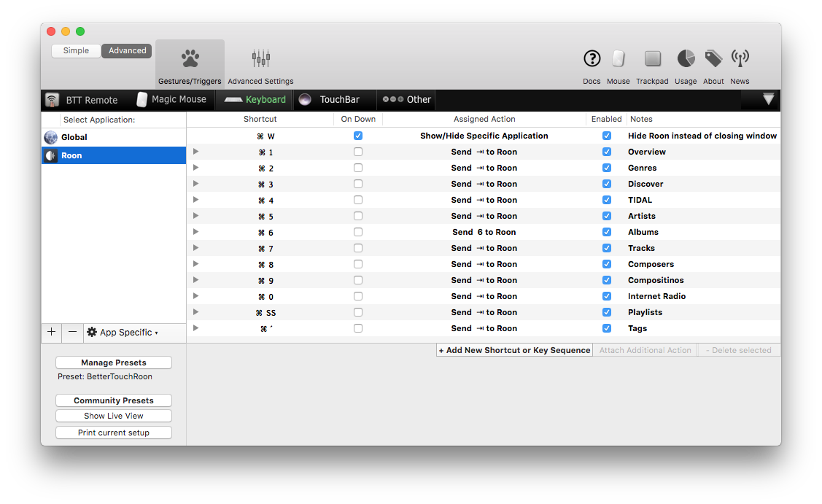Sort by the Assigned Action column header

click(484, 119)
